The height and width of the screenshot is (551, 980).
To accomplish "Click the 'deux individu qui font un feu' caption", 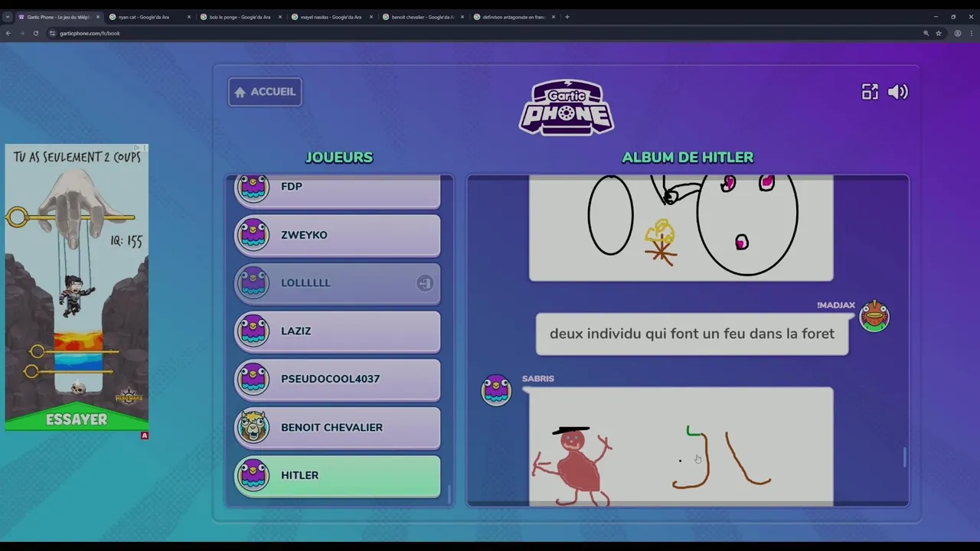I will click(692, 334).
